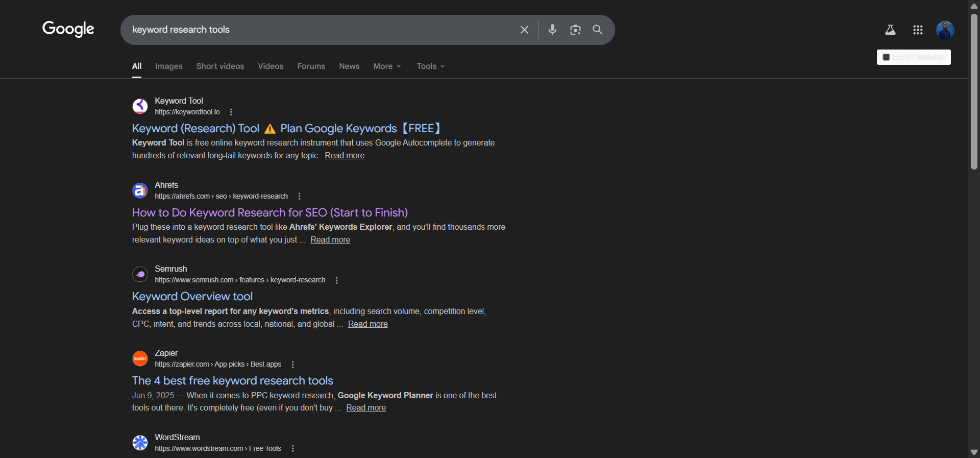980x458 pixels.
Task: Open the Google apps grid
Action: click(918, 30)
